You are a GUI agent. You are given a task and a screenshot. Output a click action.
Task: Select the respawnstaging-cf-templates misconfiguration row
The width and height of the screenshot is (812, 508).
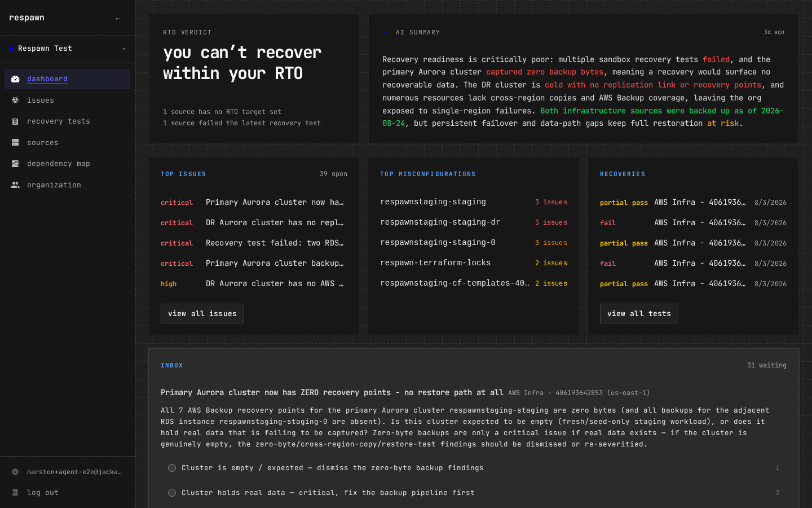click(x=474, y=283)
